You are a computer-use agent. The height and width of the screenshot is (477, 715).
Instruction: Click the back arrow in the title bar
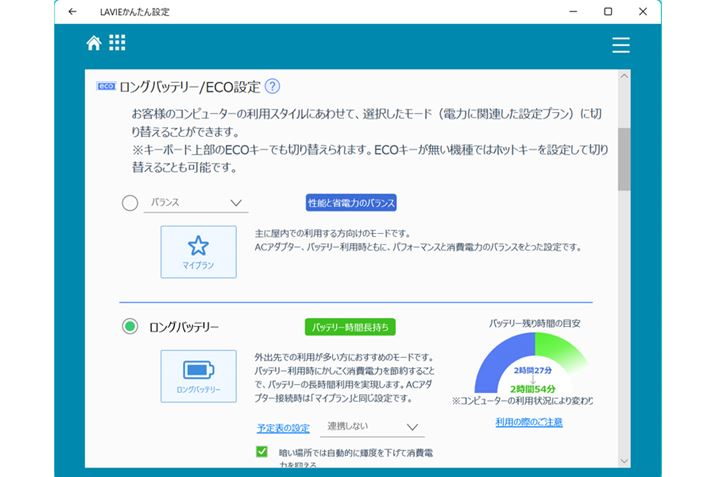tap(72, 11)
